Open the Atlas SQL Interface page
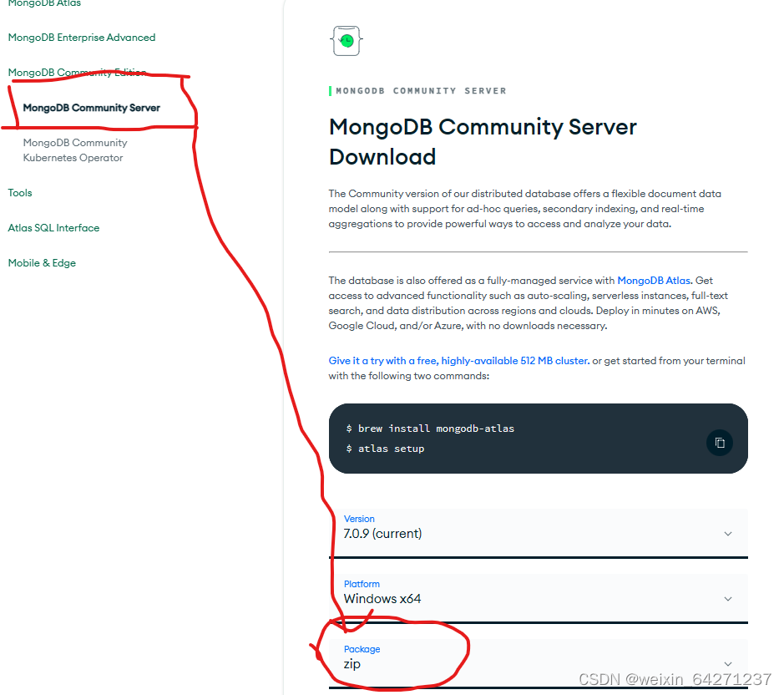Screen dimensions: 784x695 pyautogui.click(x=53, y=227)
